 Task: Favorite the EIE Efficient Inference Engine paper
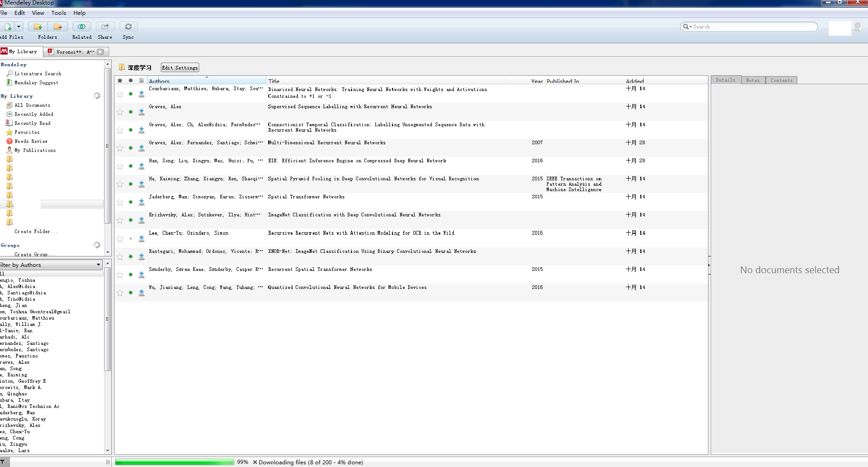point(120,166)
